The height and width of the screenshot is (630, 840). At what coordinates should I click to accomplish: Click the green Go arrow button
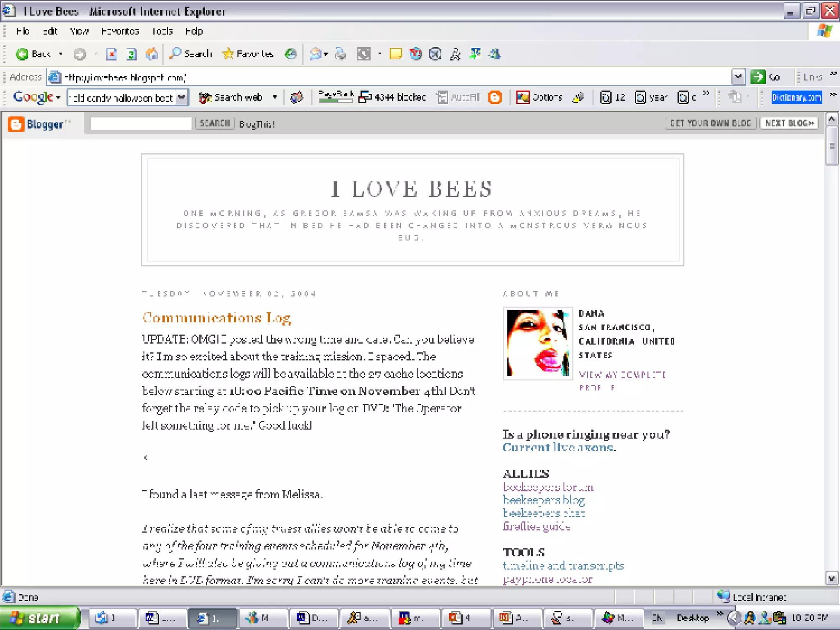click(758, 77)
